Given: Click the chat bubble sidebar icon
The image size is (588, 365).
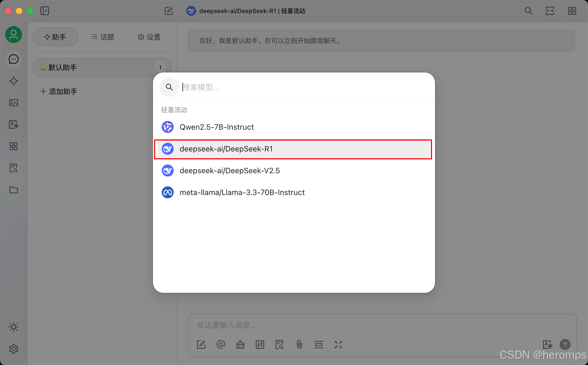Looking at the screenshot, I should 14,59.
